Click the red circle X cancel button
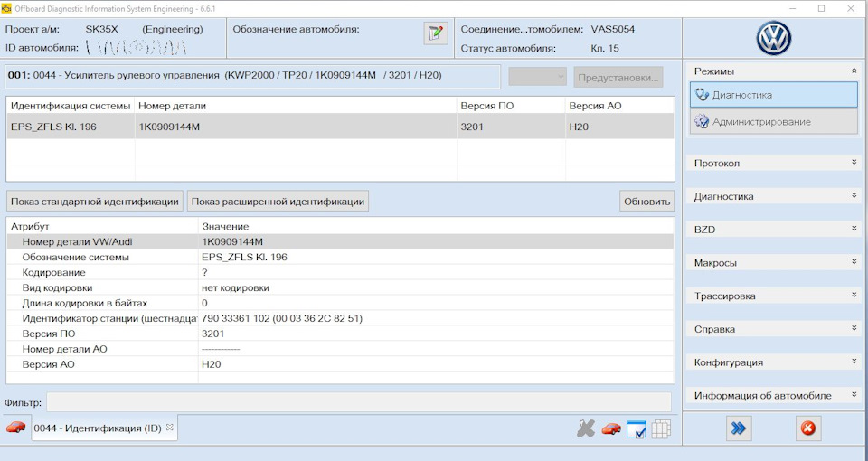Image resolution: width=868 pixels, height=461 pixels. (x=808, y=428)
